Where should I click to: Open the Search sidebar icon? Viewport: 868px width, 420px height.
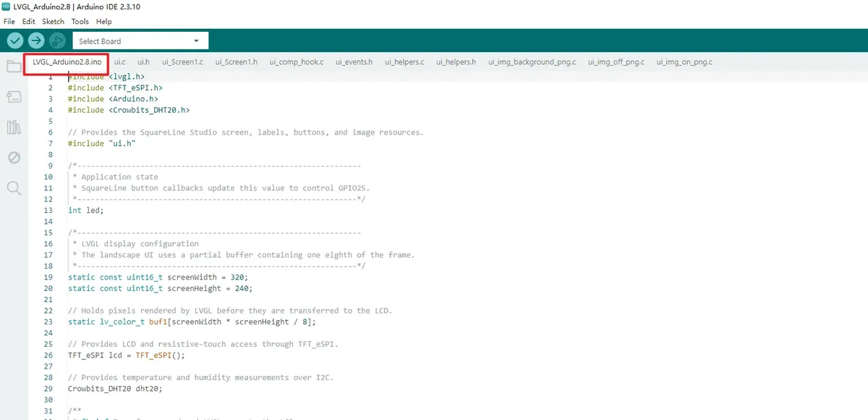point(14,188)
